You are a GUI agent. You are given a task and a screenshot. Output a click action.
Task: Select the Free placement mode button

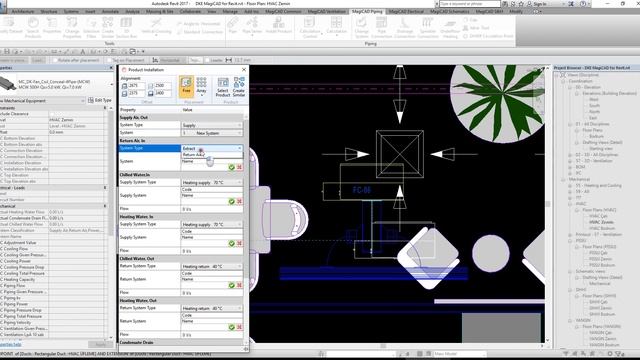tap(186, 86)
